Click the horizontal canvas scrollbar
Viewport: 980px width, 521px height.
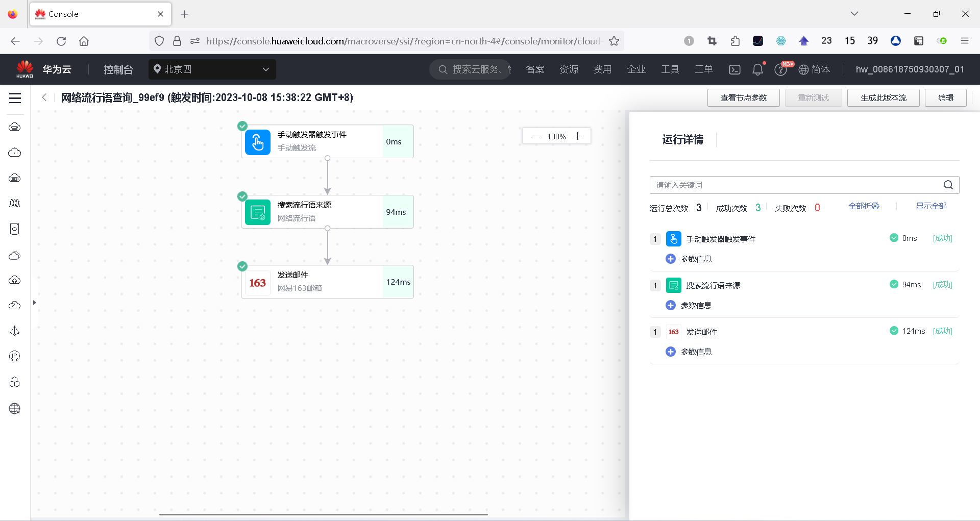pos(323,514)
